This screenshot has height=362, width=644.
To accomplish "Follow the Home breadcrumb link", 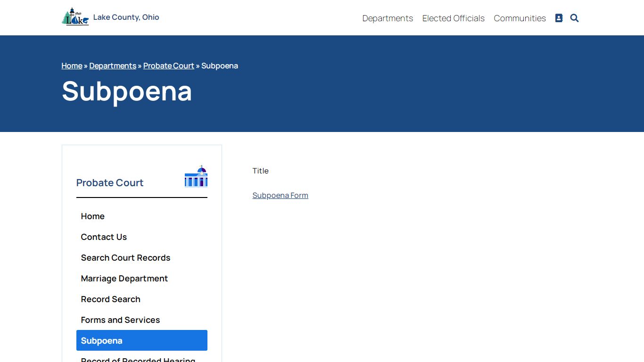I will tap(72, 66).
